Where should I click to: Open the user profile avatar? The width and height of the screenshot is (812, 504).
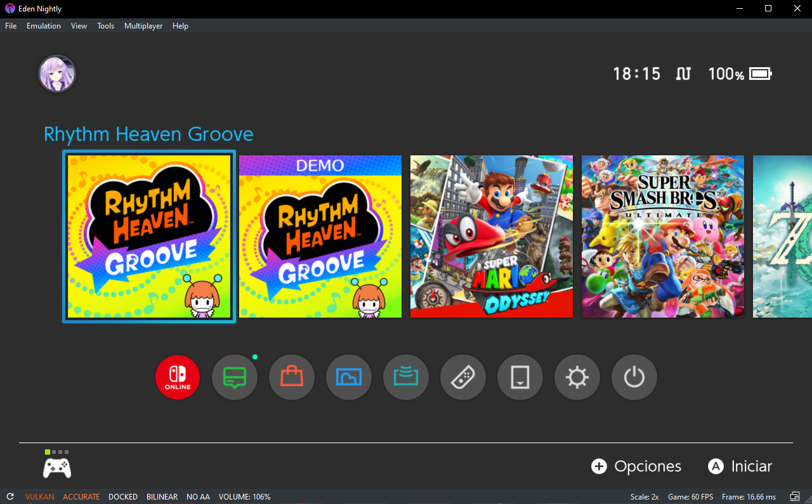click(x=57, y=74)
